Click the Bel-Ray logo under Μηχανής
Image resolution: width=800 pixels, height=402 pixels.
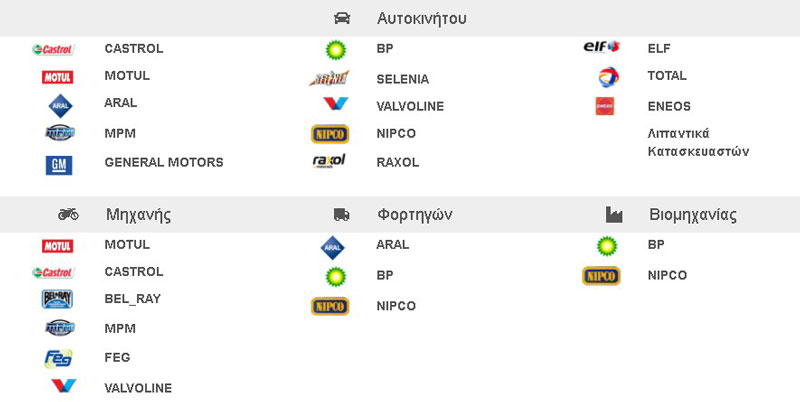tap(57, 299)
